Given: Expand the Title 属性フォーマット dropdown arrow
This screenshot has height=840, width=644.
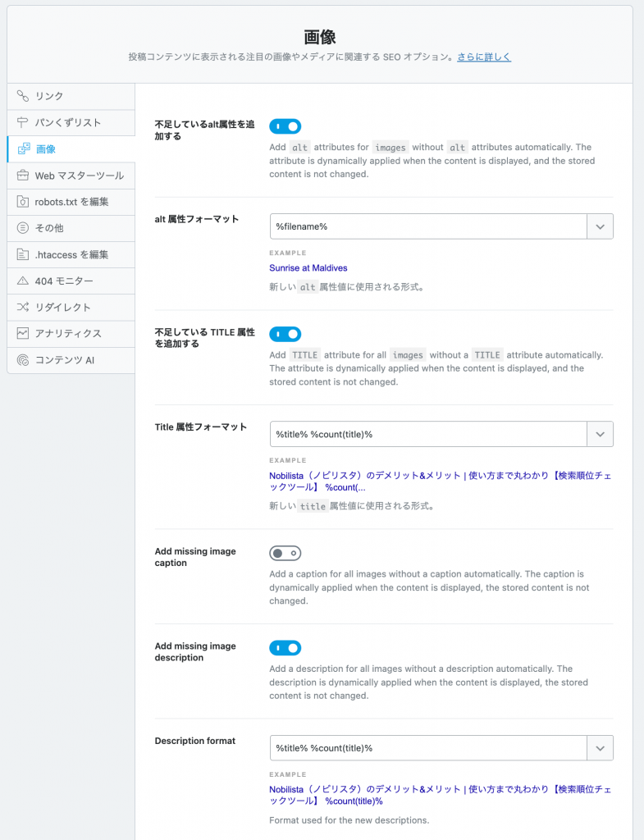Looking at the screenshot, I should pos(600,435).
